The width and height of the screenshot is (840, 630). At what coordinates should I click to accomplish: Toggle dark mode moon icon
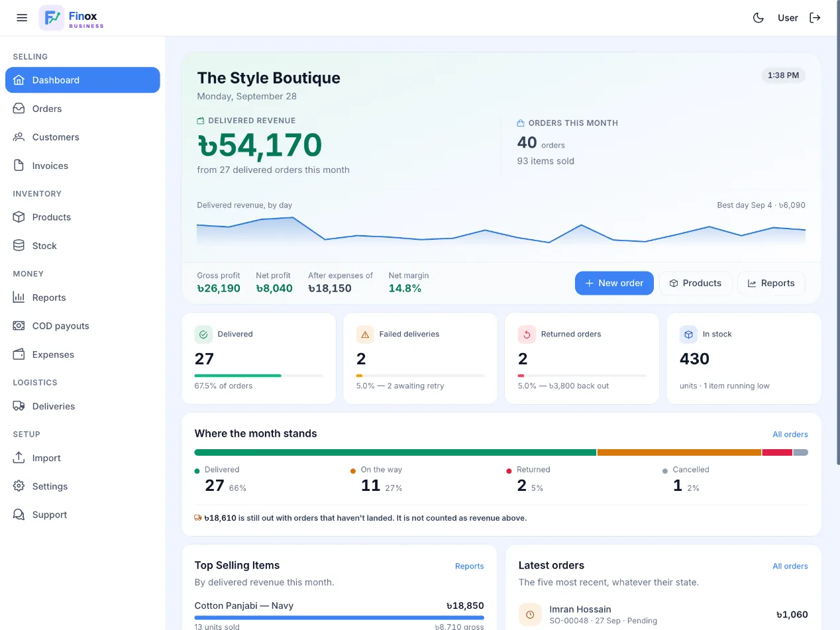click(759, 18)
